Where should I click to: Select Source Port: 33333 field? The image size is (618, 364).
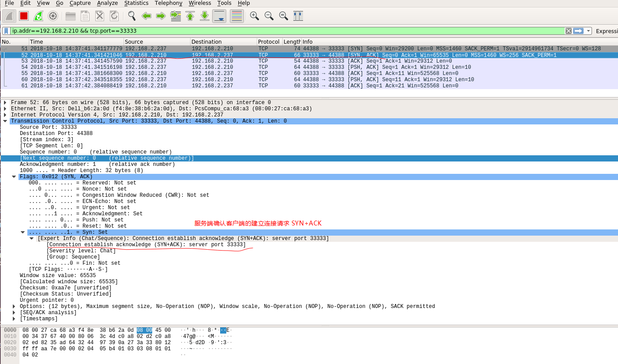click(48, 127)
